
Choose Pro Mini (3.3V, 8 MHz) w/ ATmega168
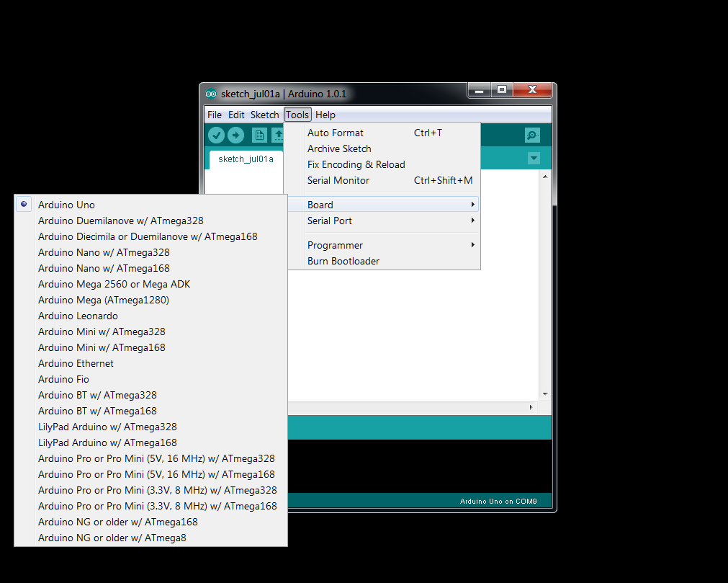(151, 506)
